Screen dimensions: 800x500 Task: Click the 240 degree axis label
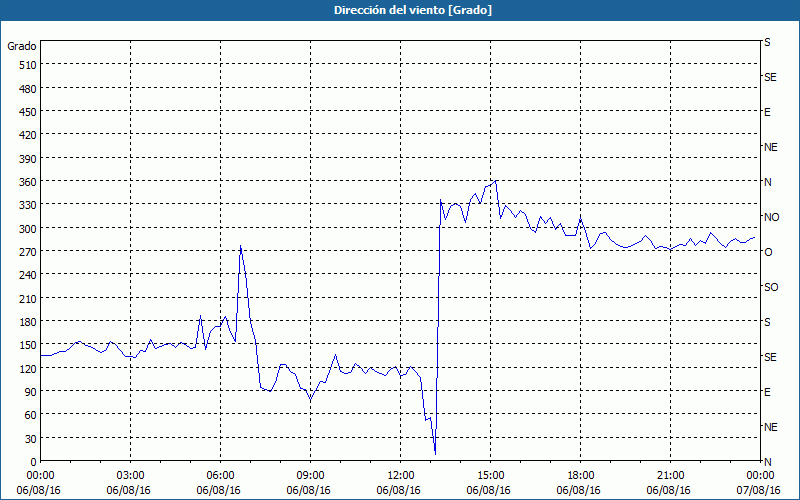(x=28, y=275)
